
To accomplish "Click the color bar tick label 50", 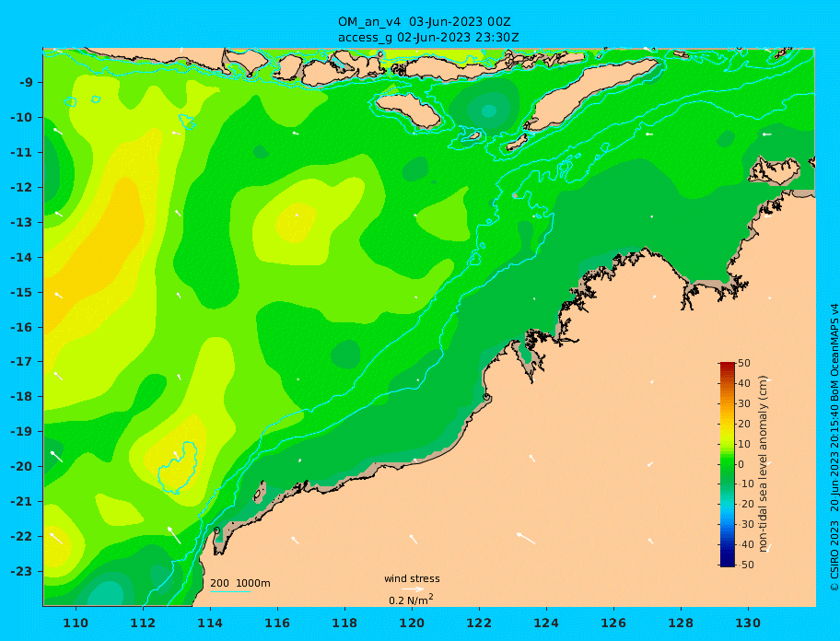I will [x=744, y=363].
